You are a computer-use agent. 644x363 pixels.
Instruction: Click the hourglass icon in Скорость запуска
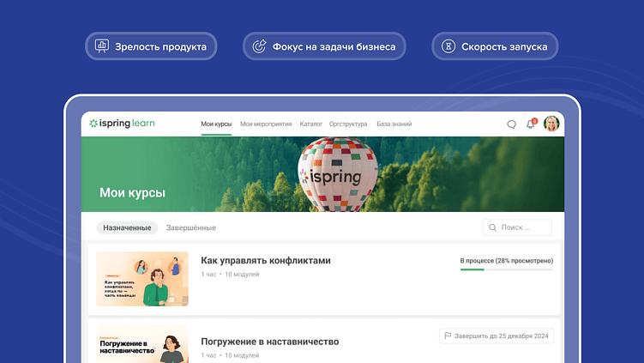click(x=448, y=46)
